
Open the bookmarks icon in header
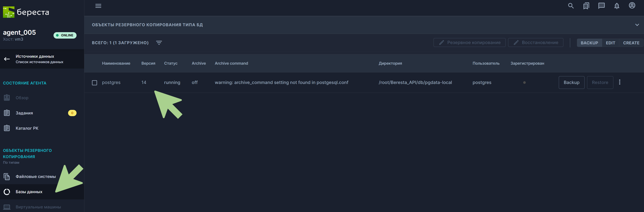(x=586, y=6)
